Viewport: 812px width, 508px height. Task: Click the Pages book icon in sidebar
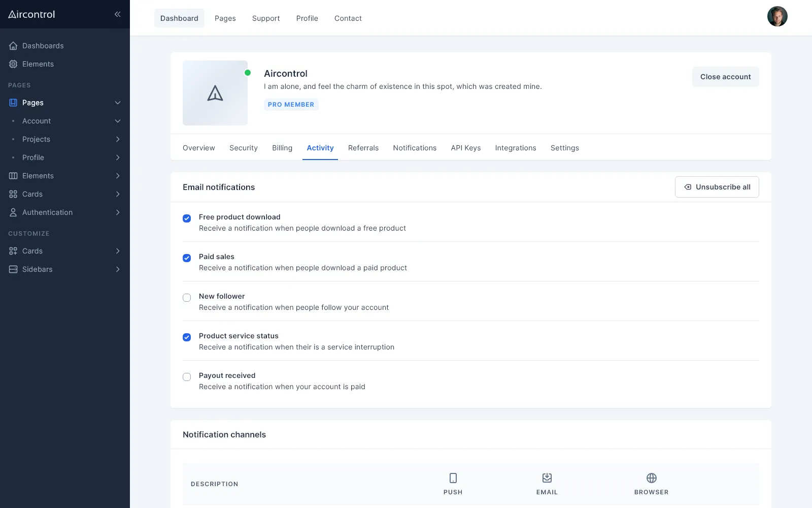pos(13,103)
